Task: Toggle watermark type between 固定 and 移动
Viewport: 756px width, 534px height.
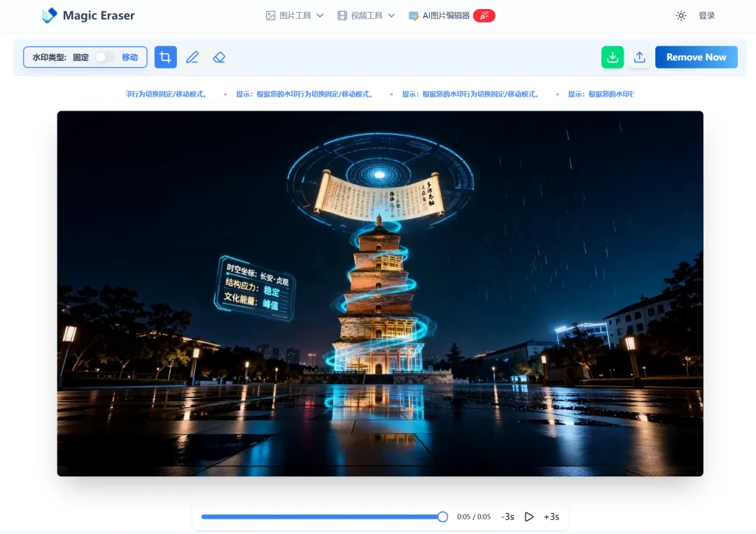Action: click(104, 57)
